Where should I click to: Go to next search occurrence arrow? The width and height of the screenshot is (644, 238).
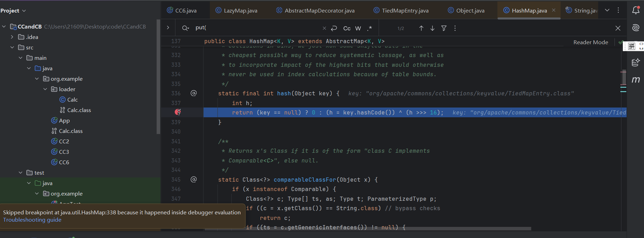(432, 28)
